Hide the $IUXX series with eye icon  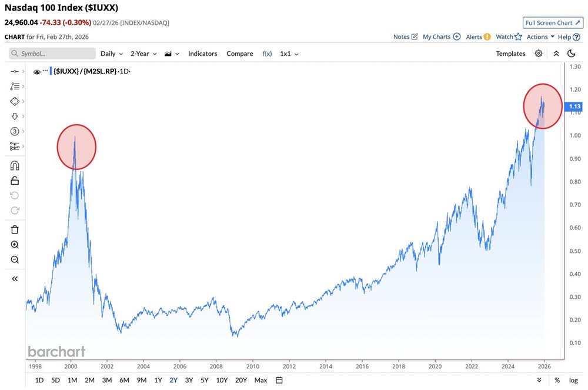(37, 72)
